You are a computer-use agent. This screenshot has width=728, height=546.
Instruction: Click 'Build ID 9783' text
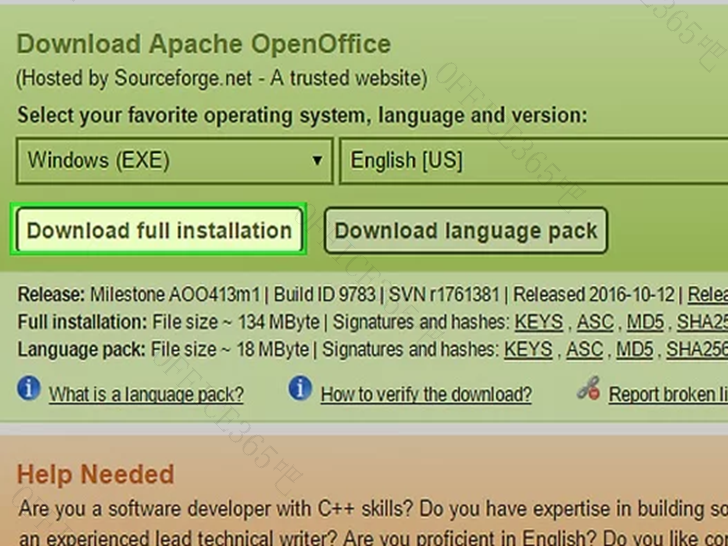click(324, 294)
